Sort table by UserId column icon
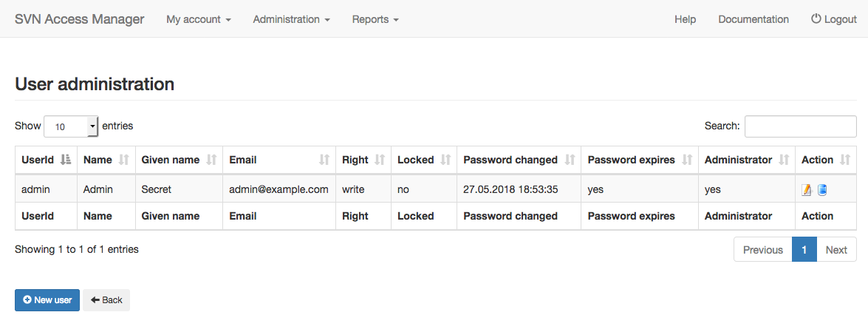 click(x=65, y=160)
